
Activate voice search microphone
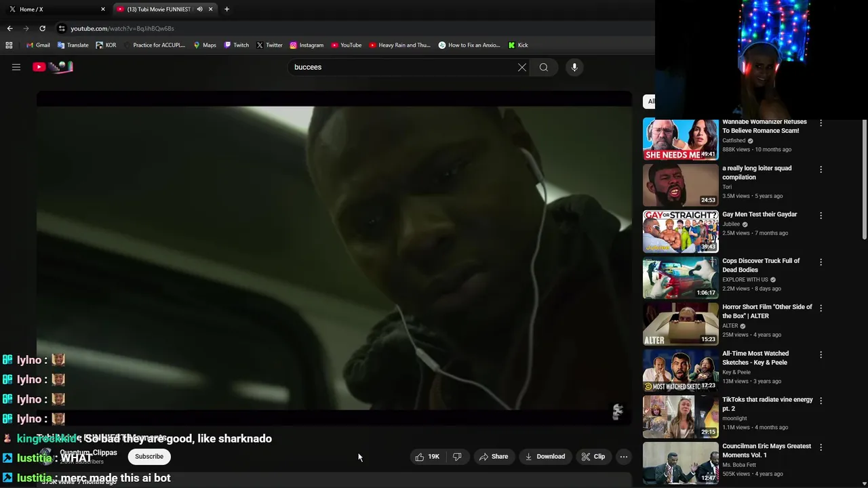(574, 67)
